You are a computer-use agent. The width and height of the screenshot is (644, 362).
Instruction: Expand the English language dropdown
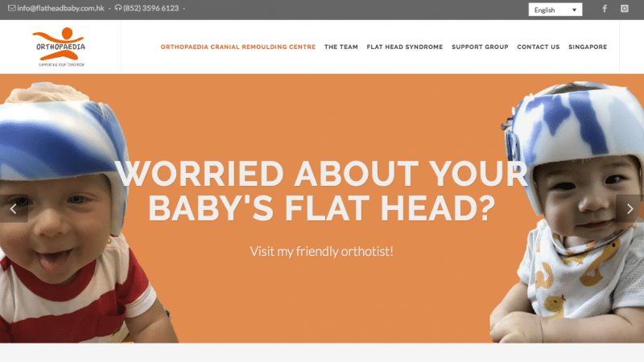(x=555, y=10)
